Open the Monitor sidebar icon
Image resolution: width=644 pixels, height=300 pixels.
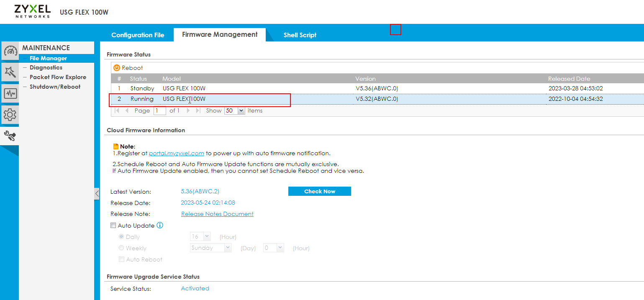point(10,93)
